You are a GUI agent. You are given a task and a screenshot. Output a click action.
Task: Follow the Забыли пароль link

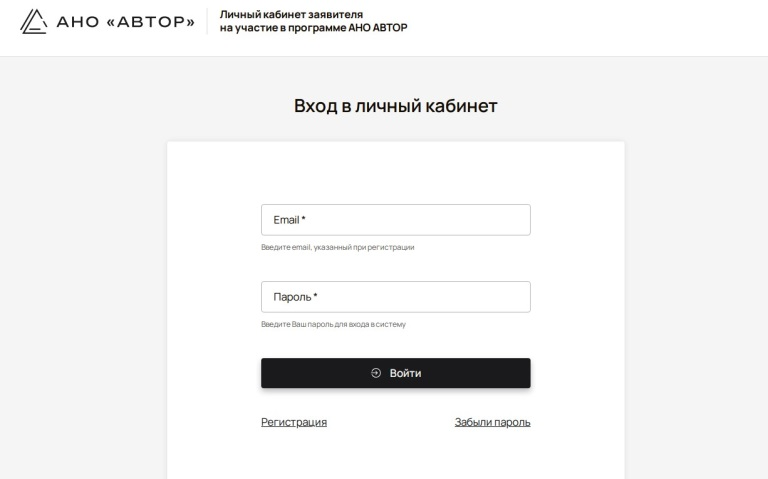click(492, 422)
